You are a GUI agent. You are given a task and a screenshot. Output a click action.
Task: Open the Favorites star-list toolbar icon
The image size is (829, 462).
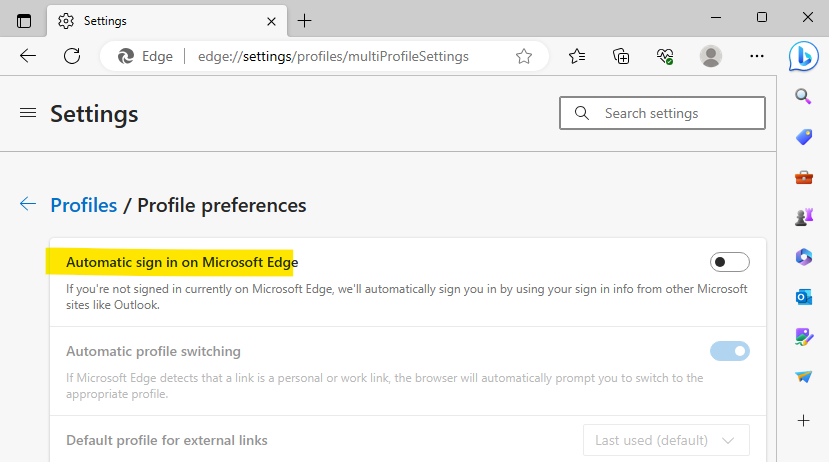click(577, 56)
